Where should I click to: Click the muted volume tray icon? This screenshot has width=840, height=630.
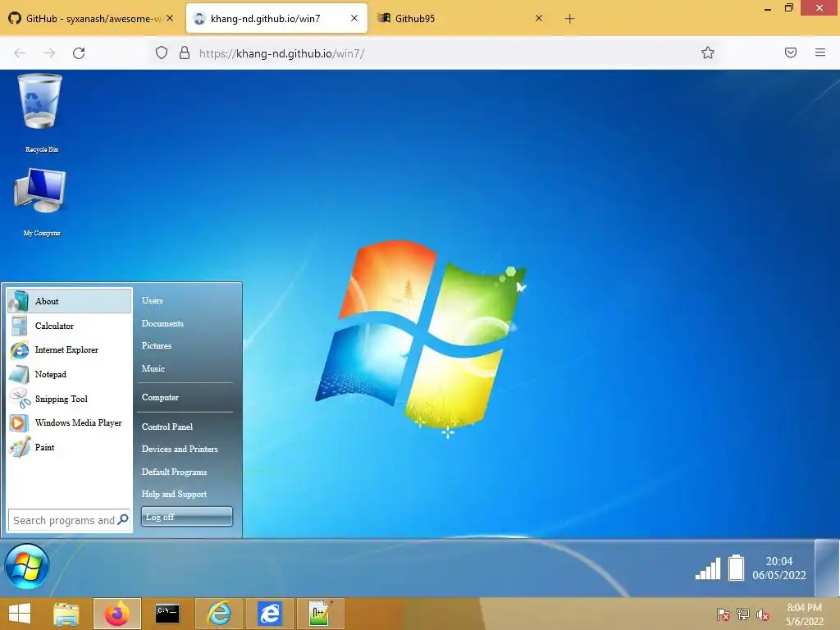click(x=763, y=614)
